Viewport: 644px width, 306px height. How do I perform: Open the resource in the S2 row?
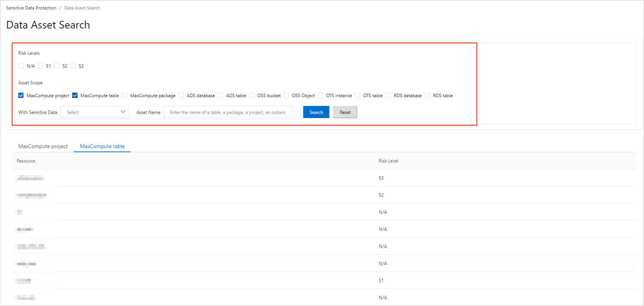(32, 195)
